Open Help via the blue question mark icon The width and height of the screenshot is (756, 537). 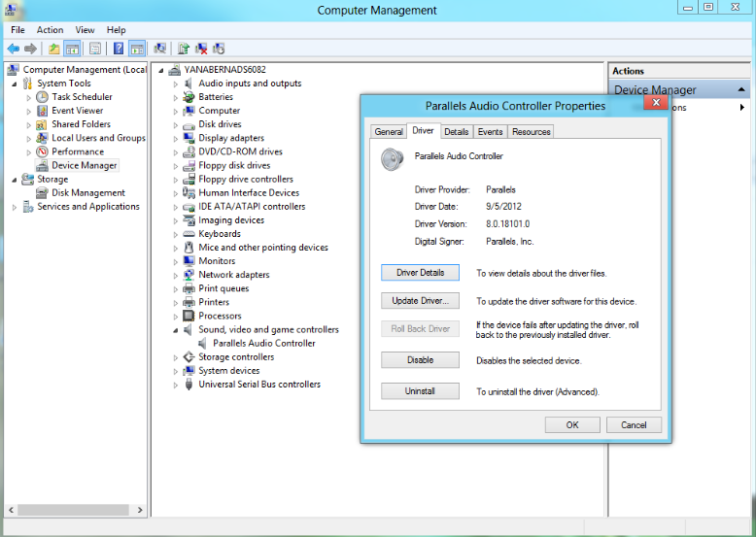pyautogui.click(x=119, y=49)
